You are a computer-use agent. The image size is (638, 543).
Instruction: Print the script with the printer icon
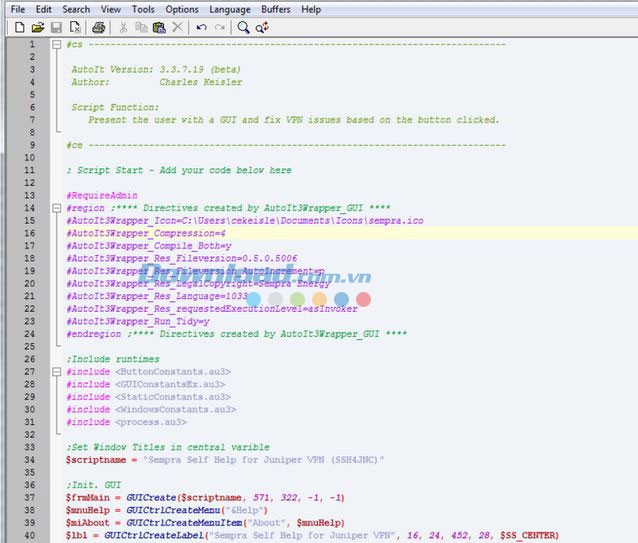[x=98, y=28]
